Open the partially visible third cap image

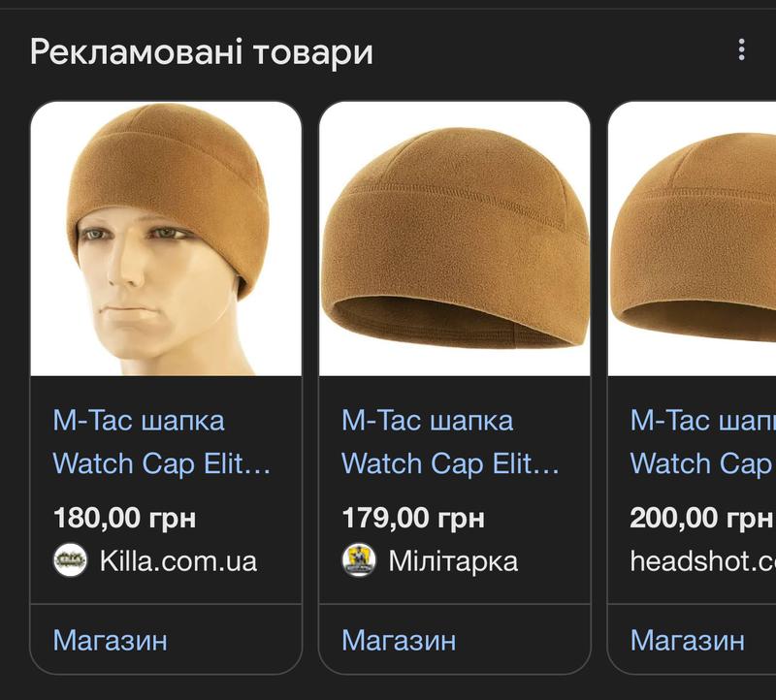click(692, 239)
